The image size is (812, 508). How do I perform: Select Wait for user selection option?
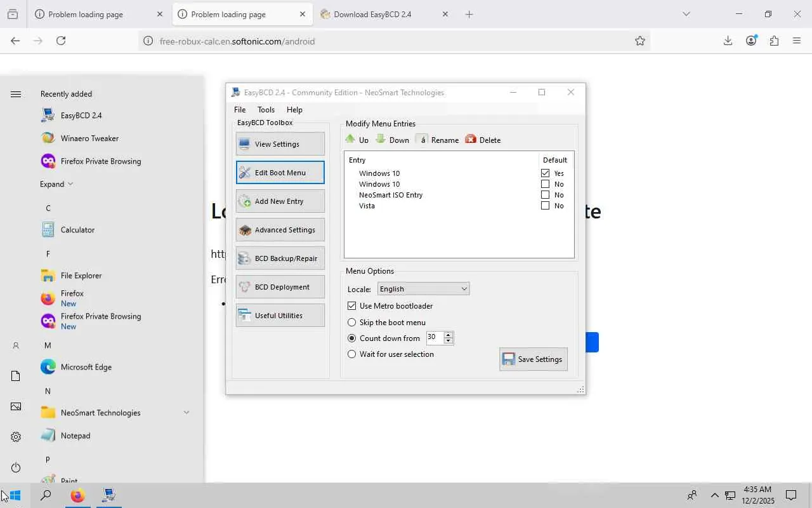click(352, 354)
